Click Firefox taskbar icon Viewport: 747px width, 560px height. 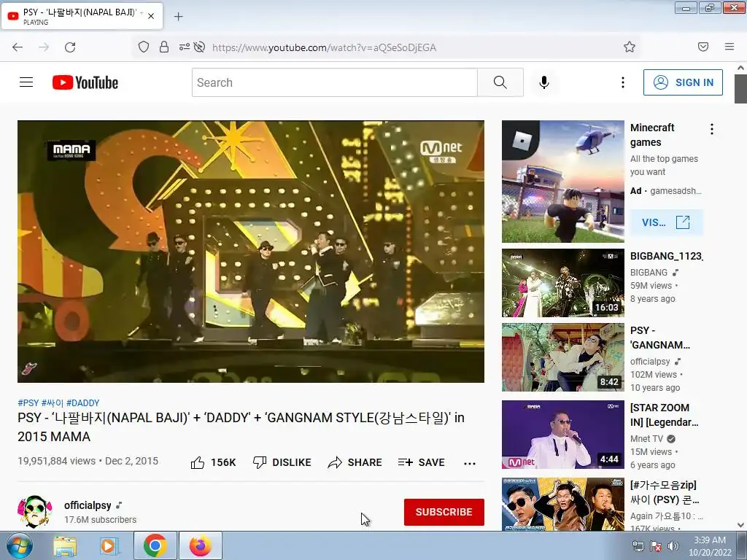[x=201, y=545]
